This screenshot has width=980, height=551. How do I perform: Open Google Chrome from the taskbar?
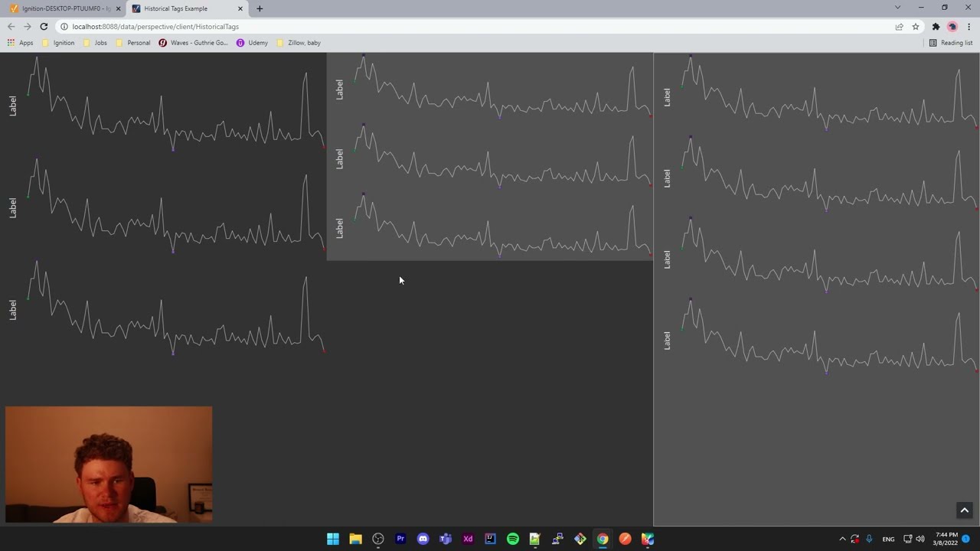click(603, 539)
